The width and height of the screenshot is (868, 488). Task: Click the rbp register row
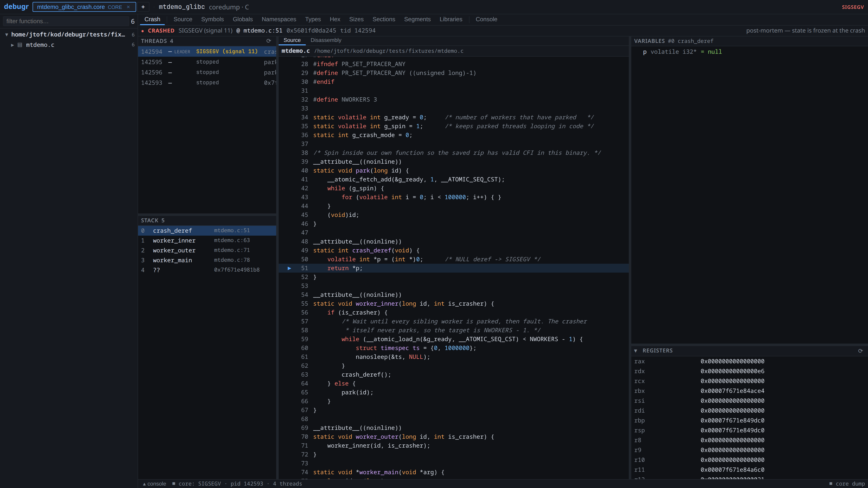pos(749,421)
